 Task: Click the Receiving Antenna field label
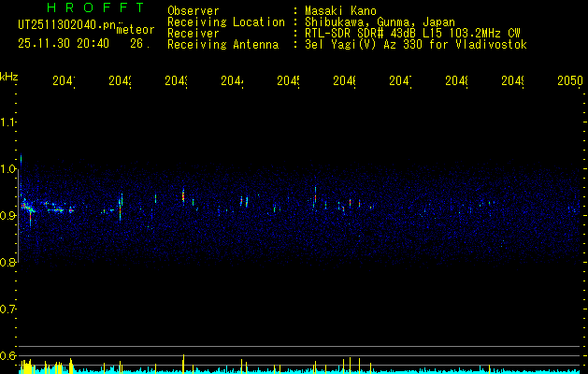coord(222,45)
